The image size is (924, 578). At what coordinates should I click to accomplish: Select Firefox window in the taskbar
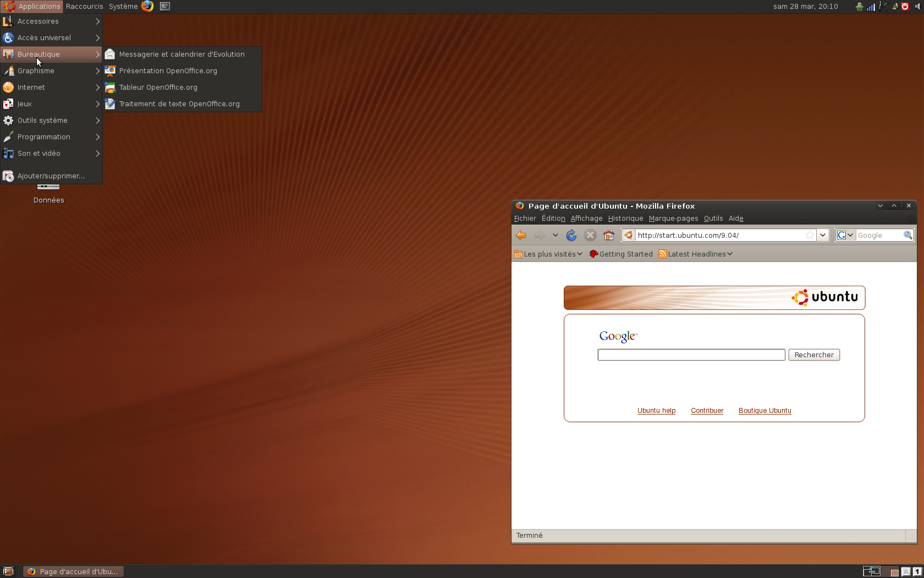pos(73,571)
